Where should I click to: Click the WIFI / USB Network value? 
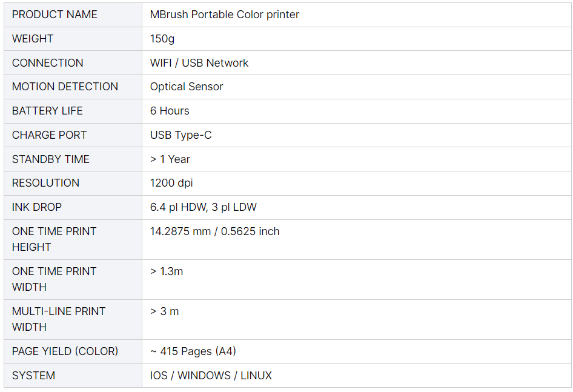pos(199,63)
